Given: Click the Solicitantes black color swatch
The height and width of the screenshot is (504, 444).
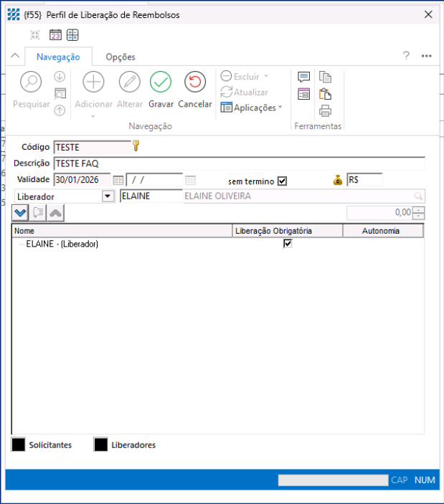Looking at the screenshot, I should click(19, 444).
